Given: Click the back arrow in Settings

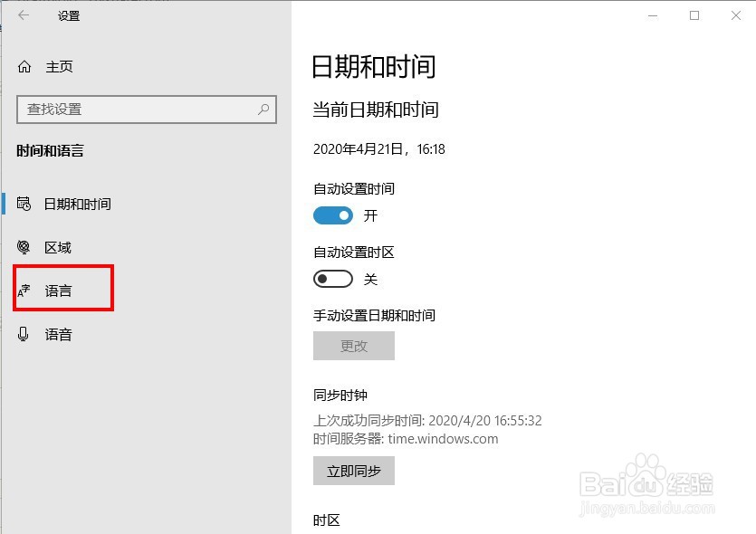Looking at the screenshot, I should click(24, 15).
